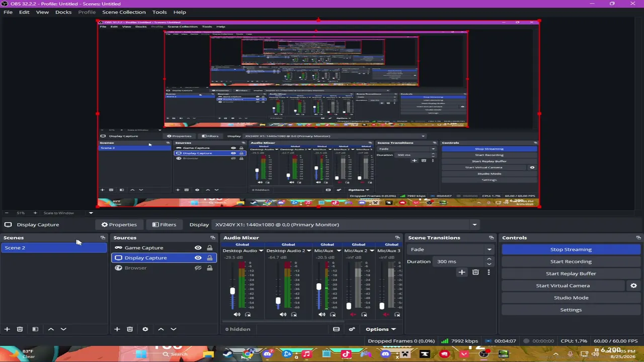
Task: Show the Browser source
Action: (198, 268)
